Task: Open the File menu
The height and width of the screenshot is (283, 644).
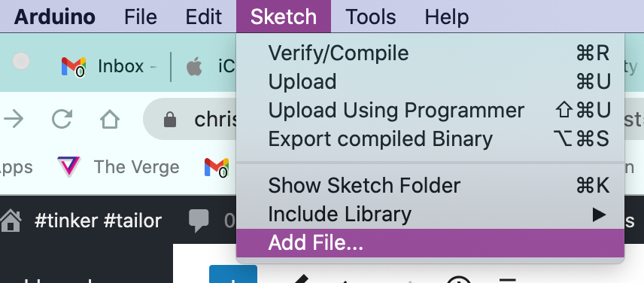Action: (141, 17)
